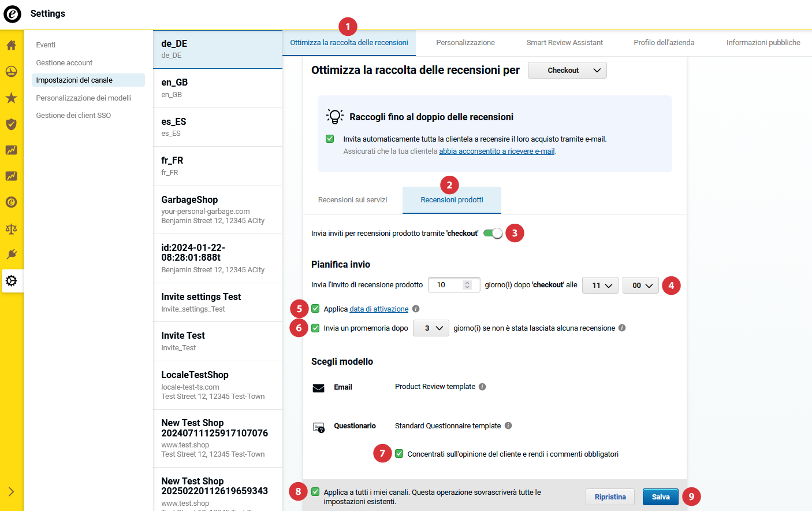This screenshot has width=812, height=511.
Task: Click the home icon in the sidebar
Action: point(11,46)
